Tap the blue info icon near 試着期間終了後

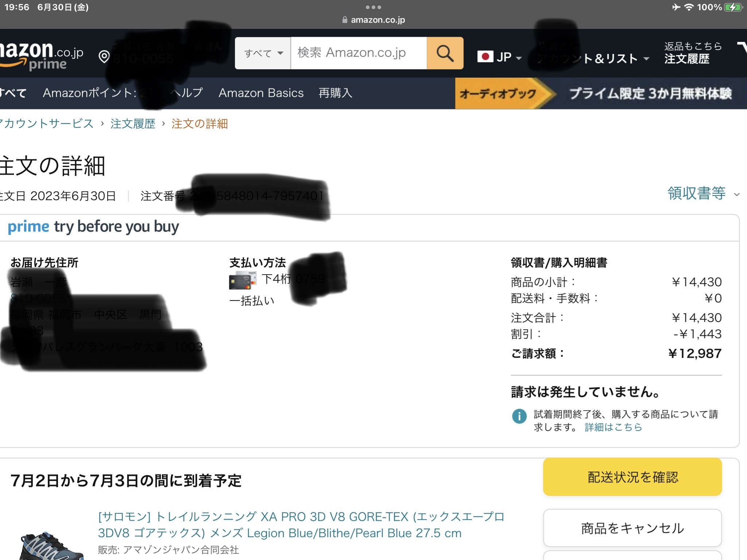(519, 416)
